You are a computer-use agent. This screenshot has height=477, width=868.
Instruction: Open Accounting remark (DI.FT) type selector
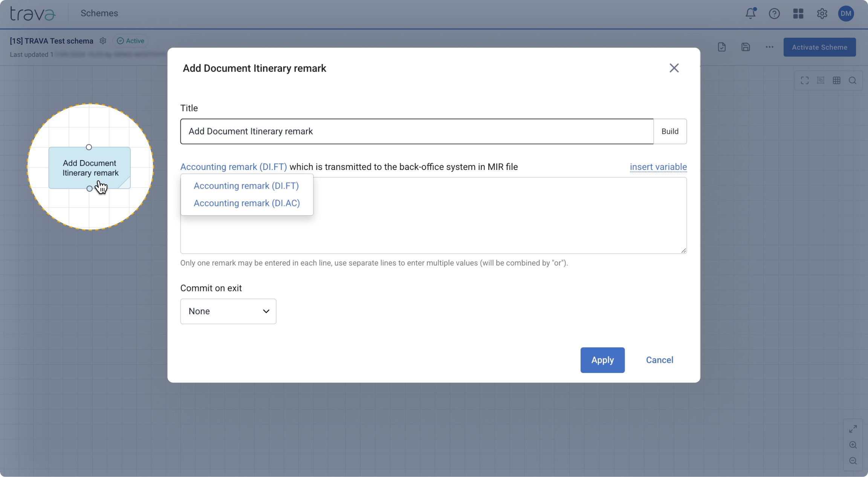[x=234, y=167]
